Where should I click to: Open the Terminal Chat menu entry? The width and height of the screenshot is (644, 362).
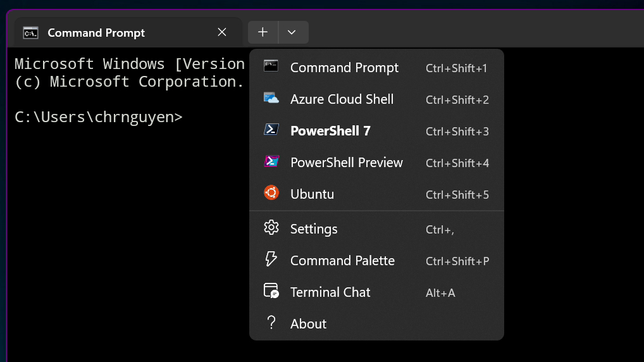[330, 292]
